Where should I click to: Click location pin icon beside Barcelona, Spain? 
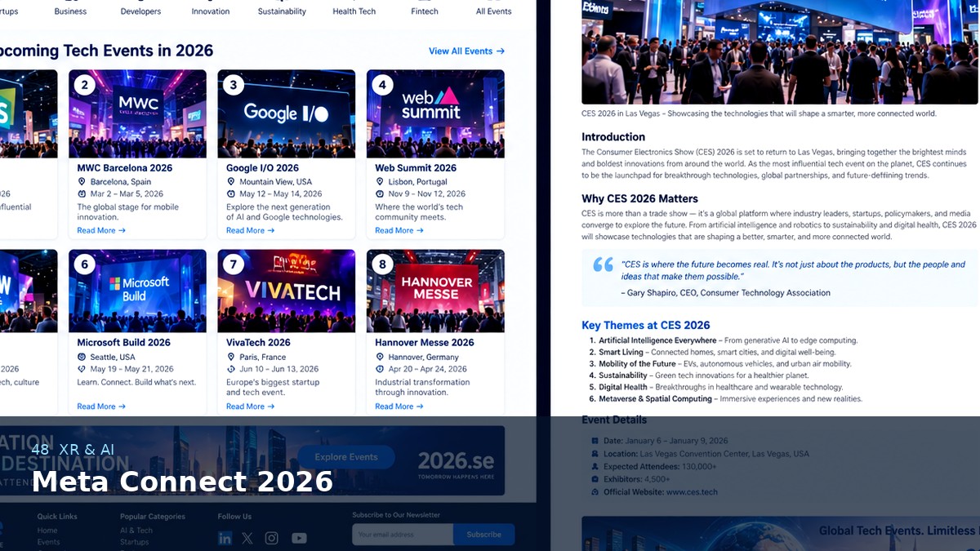click(82, 182)
